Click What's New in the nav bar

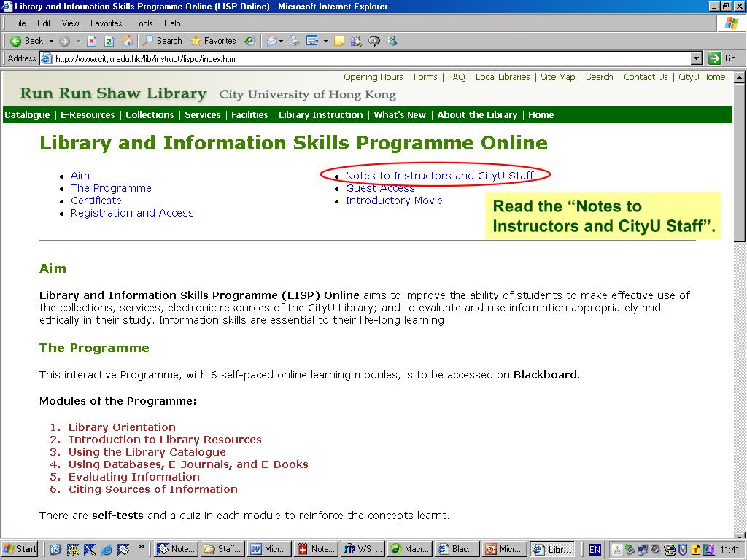click(400, 114)
